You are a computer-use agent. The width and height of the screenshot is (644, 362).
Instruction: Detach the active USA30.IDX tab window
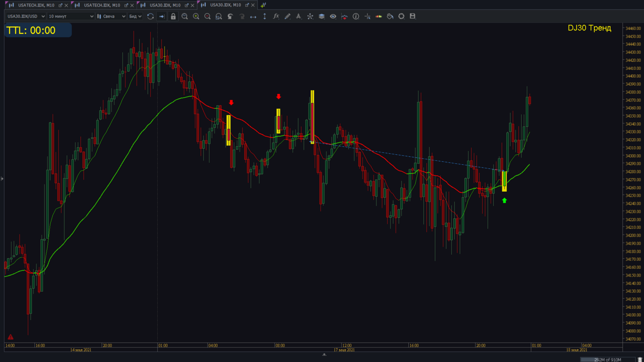tap(247, 5)
